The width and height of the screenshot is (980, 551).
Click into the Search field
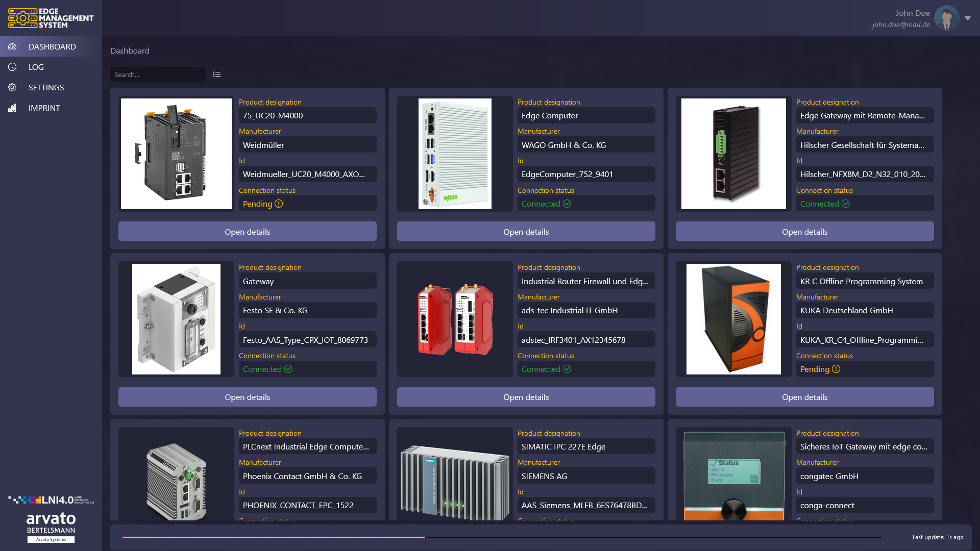click(158, 74)
